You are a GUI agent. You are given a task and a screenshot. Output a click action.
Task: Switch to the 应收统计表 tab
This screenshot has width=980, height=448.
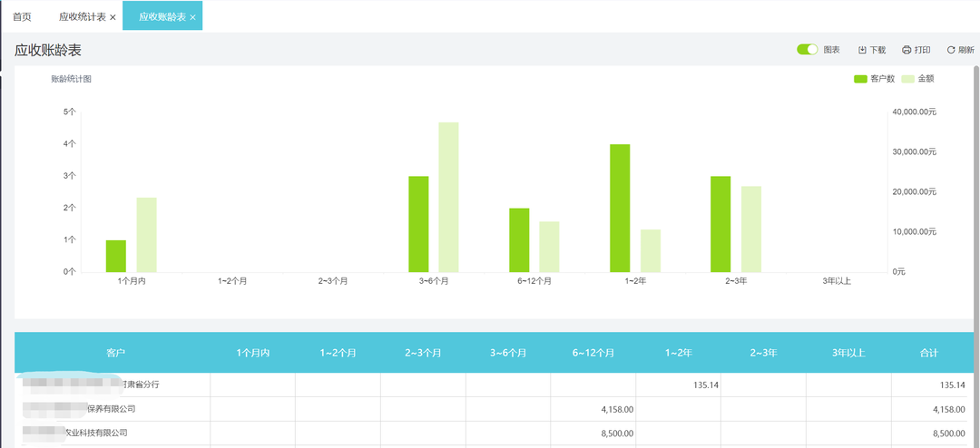click(82, 16)
